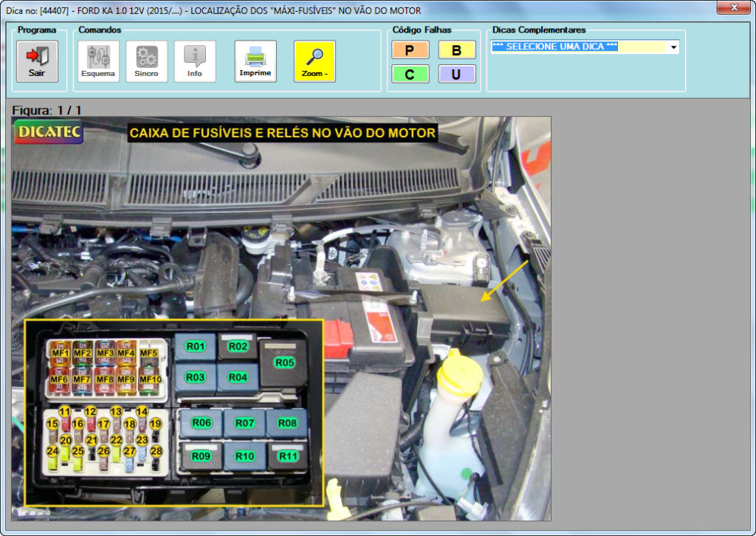The image size is (756, 536).
Task: Click maxi-fuse label MF3
Action: tap(105, 354)
